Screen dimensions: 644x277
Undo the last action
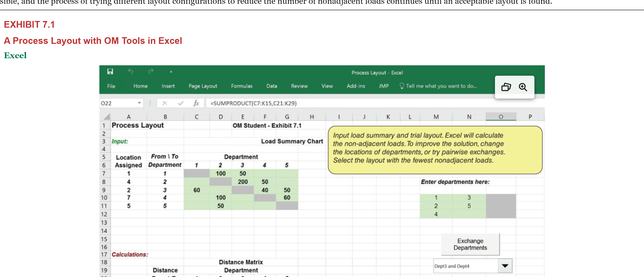click(131, 72)
